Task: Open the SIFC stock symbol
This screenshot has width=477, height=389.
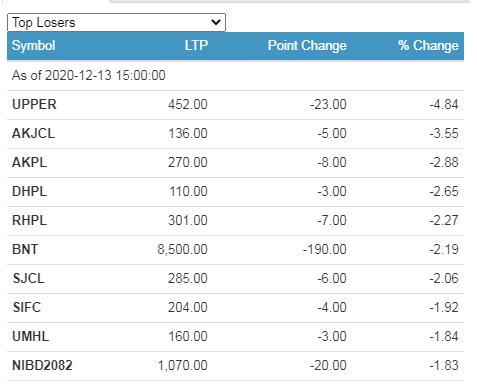Action: (x=27, y=308)
